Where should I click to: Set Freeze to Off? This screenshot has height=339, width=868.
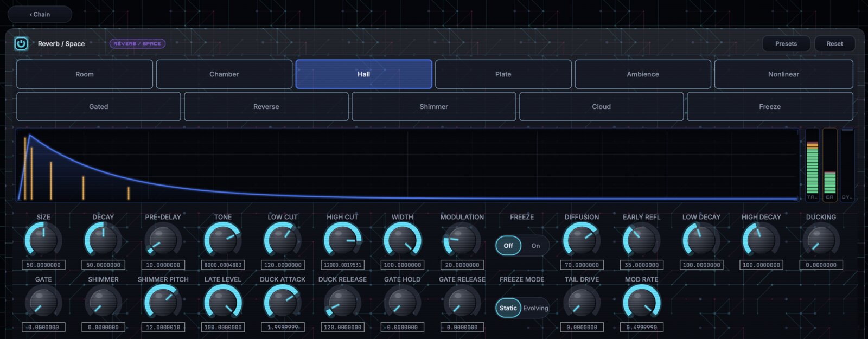508,246
